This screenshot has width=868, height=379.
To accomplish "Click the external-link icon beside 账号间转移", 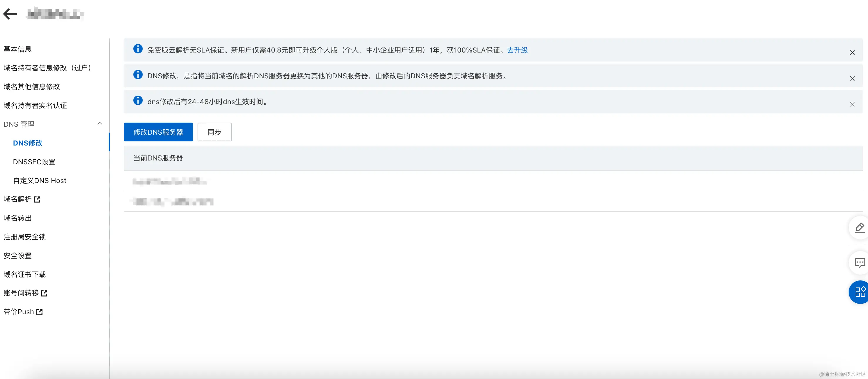I will (x=44, y=293).
